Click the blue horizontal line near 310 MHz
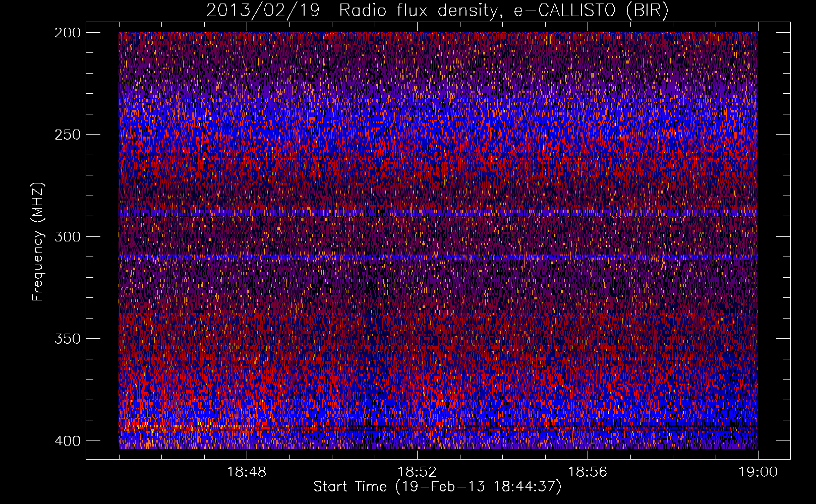Viewport: 816px width, 504px height. pyautogui.click(x=438, y=258)
